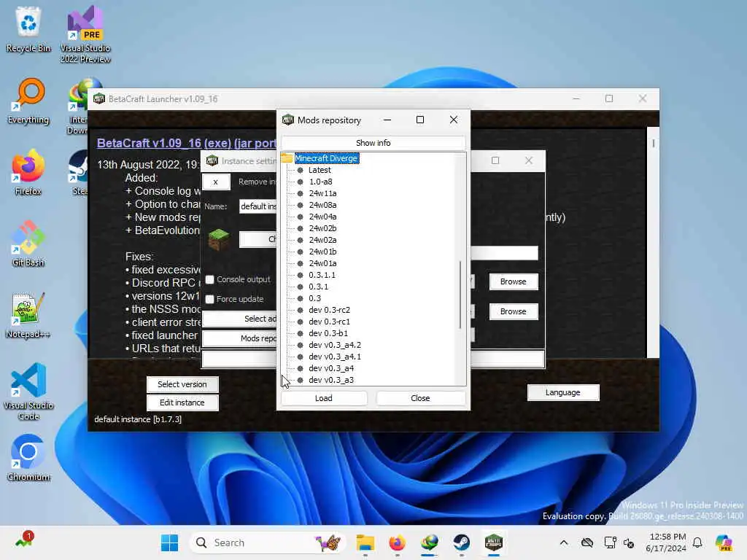Select the 24w01a version entry

coord(322,263)
